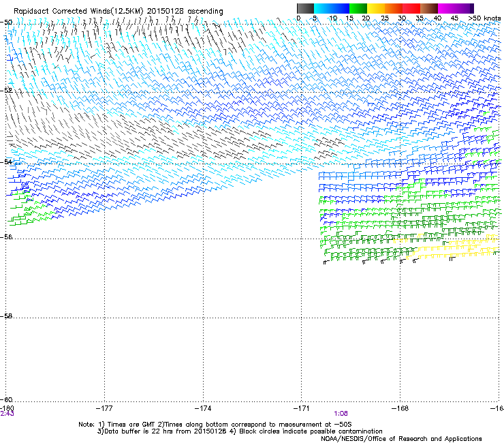This screenshot has height=443, width=504.
Task: Click the -56 latitude axis label
Action: point(6,236)
